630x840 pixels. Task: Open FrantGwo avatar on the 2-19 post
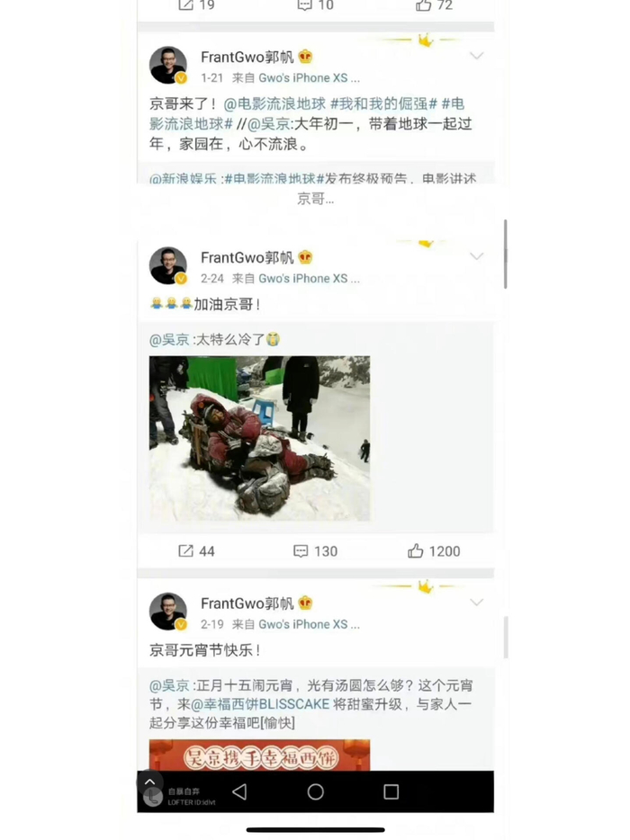(167, 612)
